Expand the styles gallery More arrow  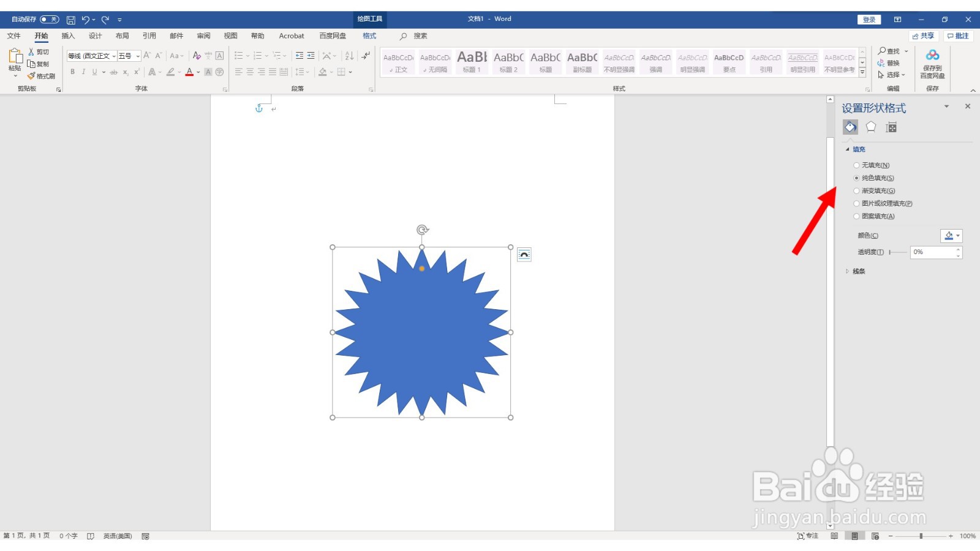(x=862, y=72)
